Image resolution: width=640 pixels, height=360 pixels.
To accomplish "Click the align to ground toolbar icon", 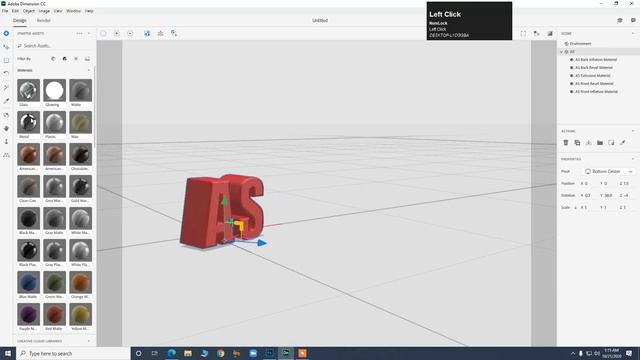I will click(160, 33).
